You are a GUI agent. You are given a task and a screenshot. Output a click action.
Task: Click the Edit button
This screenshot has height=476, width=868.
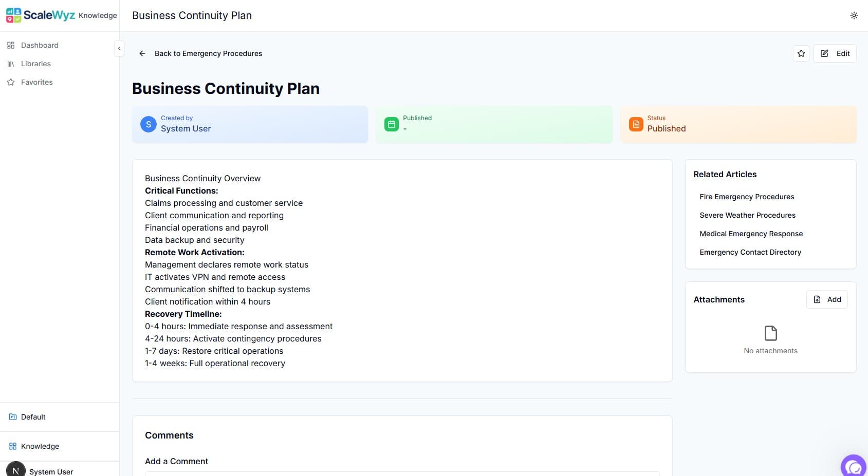[835, 53]
